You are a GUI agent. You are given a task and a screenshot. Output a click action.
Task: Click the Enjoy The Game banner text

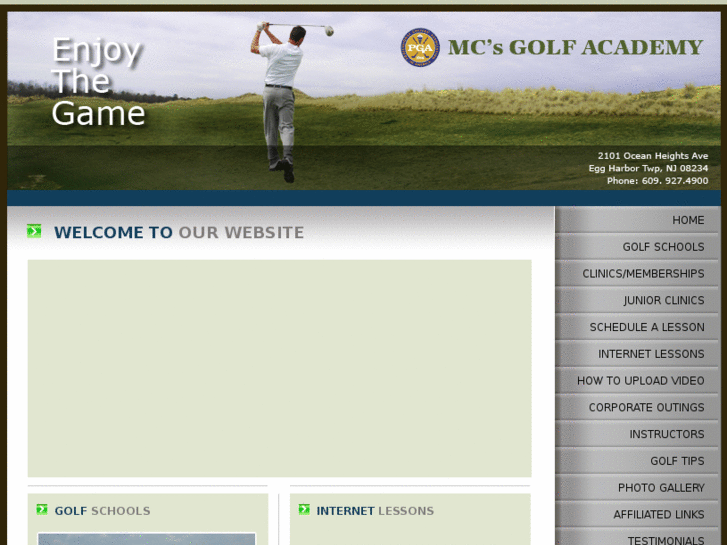click(98, 81)
